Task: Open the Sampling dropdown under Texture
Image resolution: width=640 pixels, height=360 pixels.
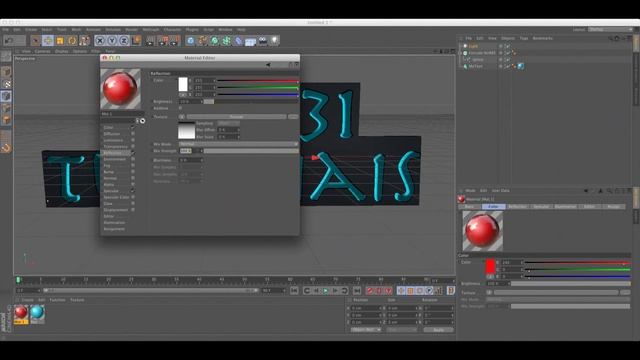Action: point(228,123)
